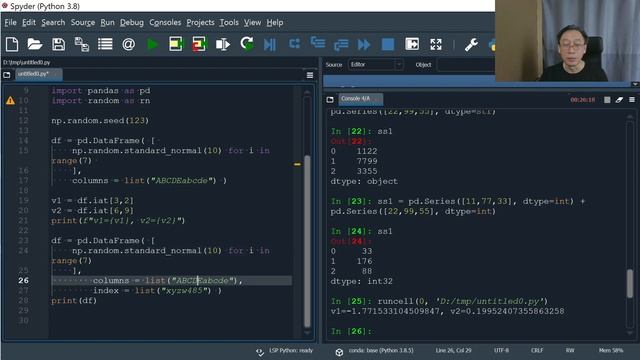This screenshot has height=360, width=640.
Task: Click console elapsed time 00:26:18
Action: tap(582, 100)
